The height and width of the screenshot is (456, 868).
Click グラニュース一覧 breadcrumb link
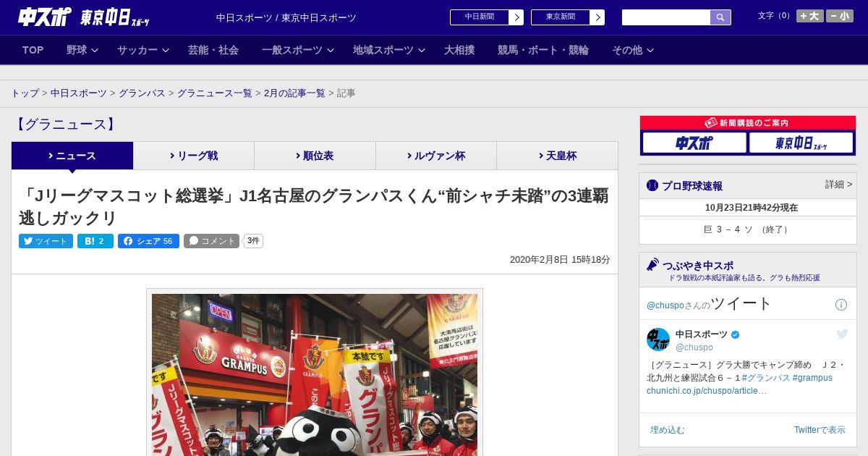[215, 93]
